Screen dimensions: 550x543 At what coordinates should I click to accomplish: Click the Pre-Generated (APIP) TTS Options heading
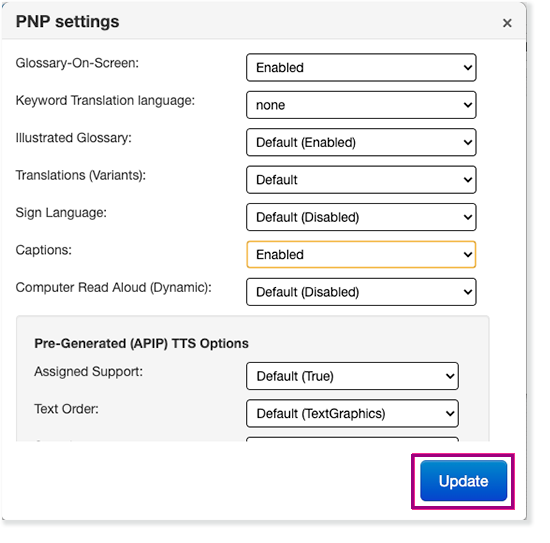[x=141, y=343]
